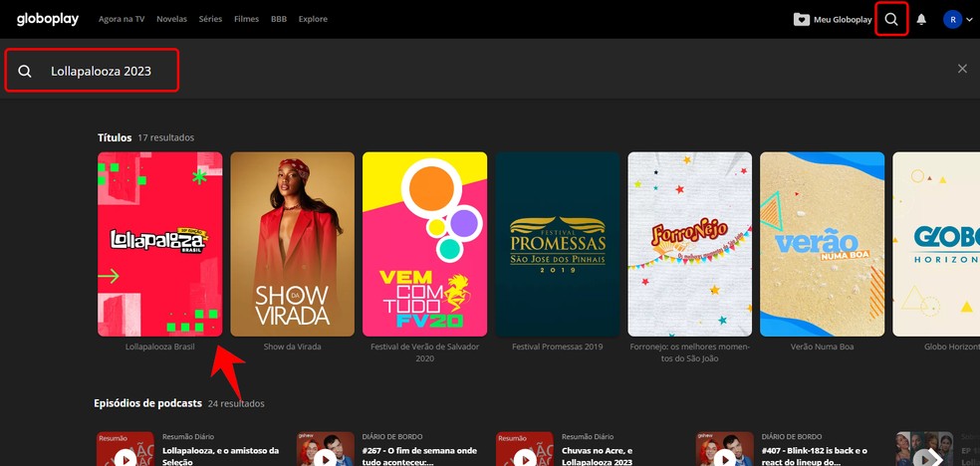Open Meu Globoplay link text
Screen dimensions: 980x466
tap(843, 19)
